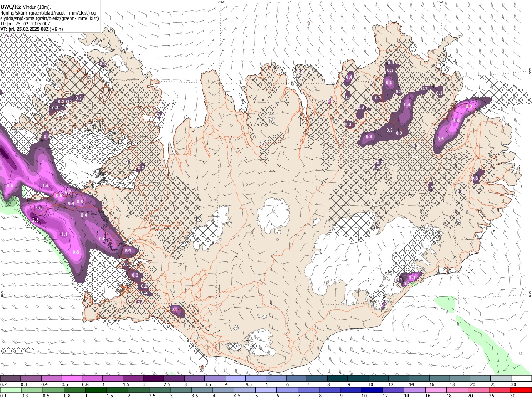This screenshot has width=532, height=399.
Task: Pick the lower scale swatch starting at 20
Action: (x=478, y=390)
